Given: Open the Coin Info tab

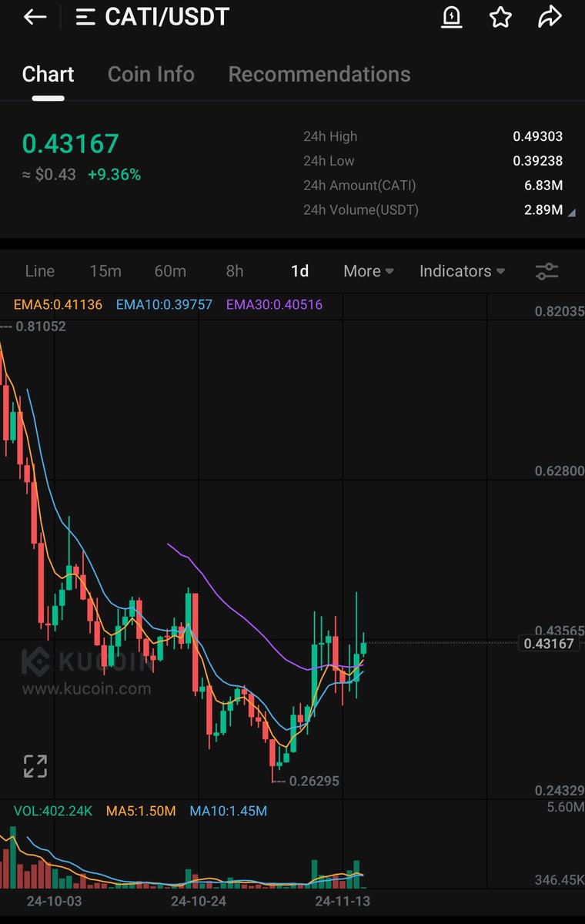Looking at the screenshot, I should (x=151, y=75).
